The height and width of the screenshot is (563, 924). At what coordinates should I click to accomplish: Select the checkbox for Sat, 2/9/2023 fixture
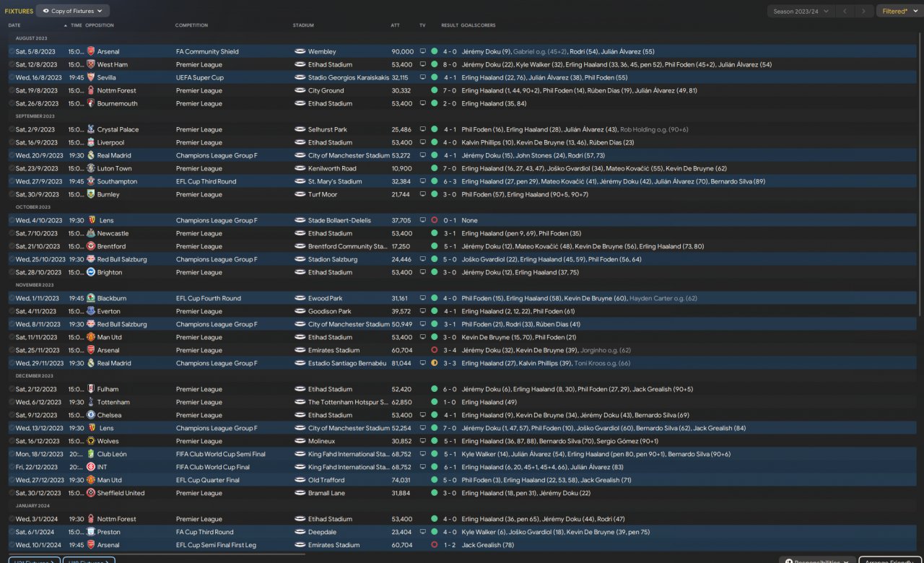click(12, 129)
